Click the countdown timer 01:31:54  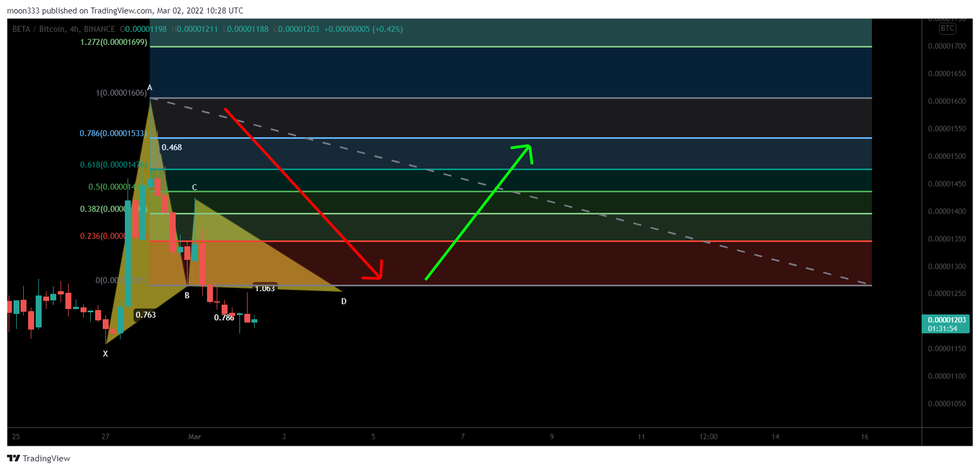[943, 328]
